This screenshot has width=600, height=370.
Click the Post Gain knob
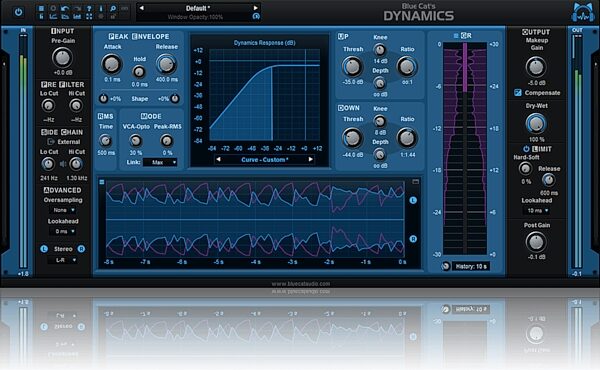coord(536,242)
